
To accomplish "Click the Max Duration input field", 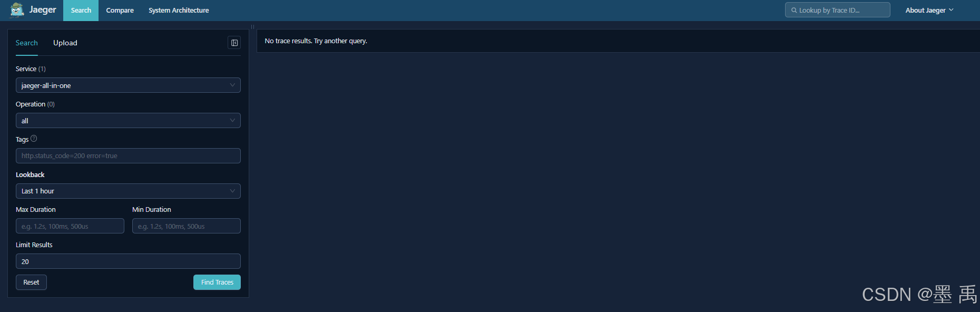I will click(70, 226).
